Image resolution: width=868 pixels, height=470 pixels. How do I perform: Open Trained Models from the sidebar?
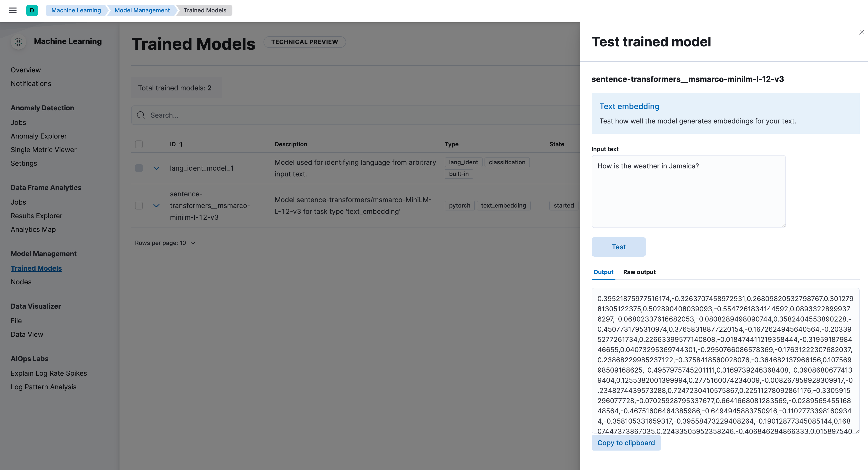pos(36,268)
